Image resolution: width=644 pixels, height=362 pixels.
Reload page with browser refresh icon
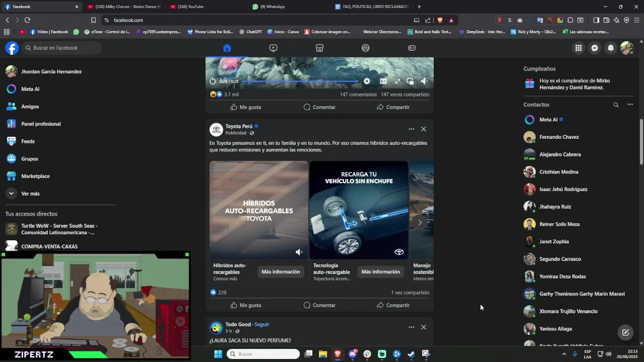pos(27,20)
